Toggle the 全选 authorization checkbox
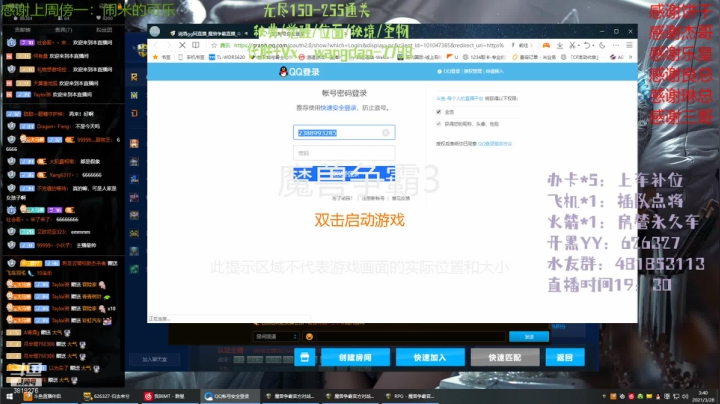Screen dimensions: 720x404 click(439, 112)
